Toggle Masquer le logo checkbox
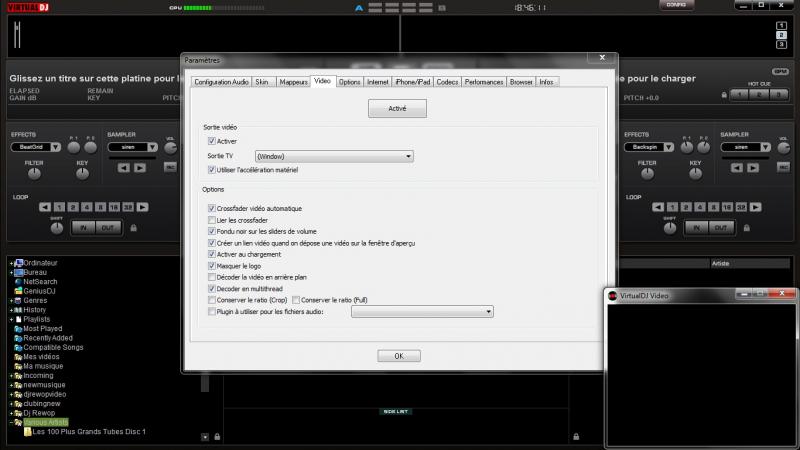This screenshot has width=800, height=450. [212, 266]
